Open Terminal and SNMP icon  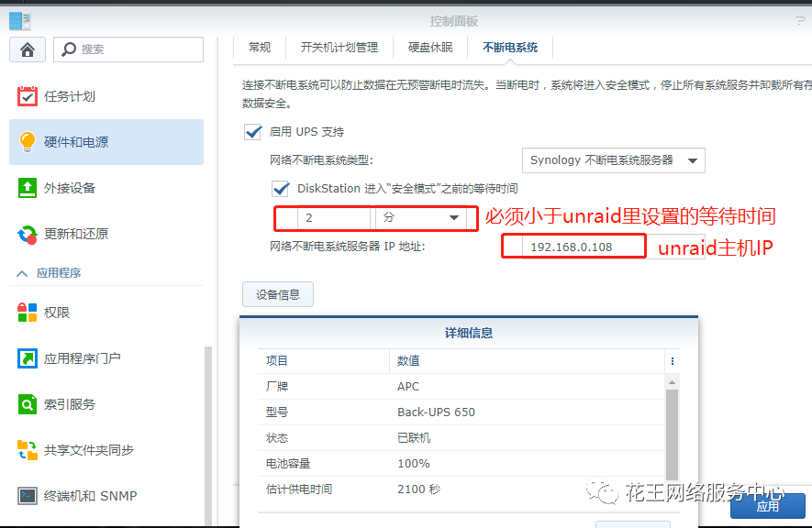pos(27,496)
